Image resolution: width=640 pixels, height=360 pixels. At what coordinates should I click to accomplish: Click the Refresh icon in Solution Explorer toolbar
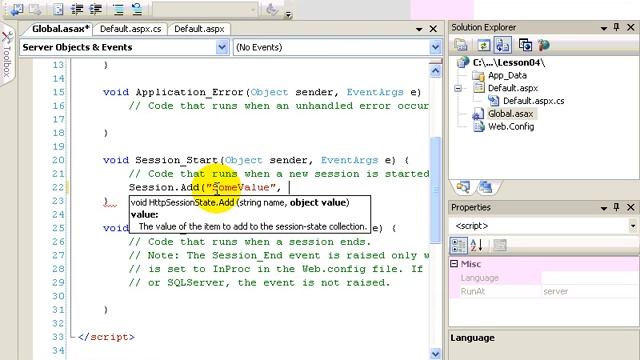point(484,45)
